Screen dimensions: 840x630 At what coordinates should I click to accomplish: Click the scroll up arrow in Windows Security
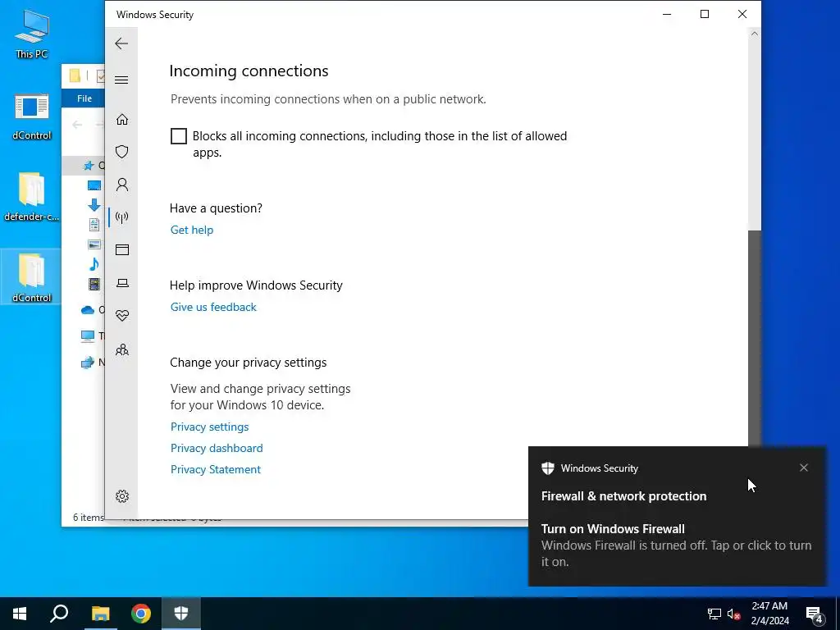click(755, 34)
